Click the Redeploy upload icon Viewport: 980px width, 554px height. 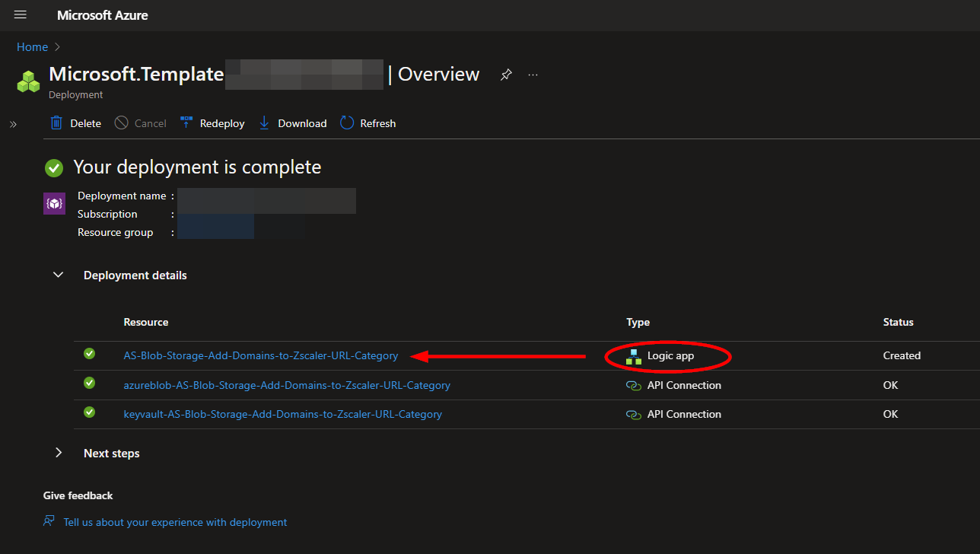pos(186,123)
